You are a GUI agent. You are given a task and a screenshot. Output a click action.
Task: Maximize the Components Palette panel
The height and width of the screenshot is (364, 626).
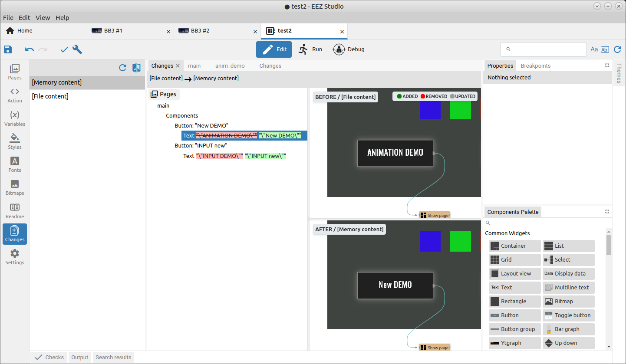pos(607,212)
